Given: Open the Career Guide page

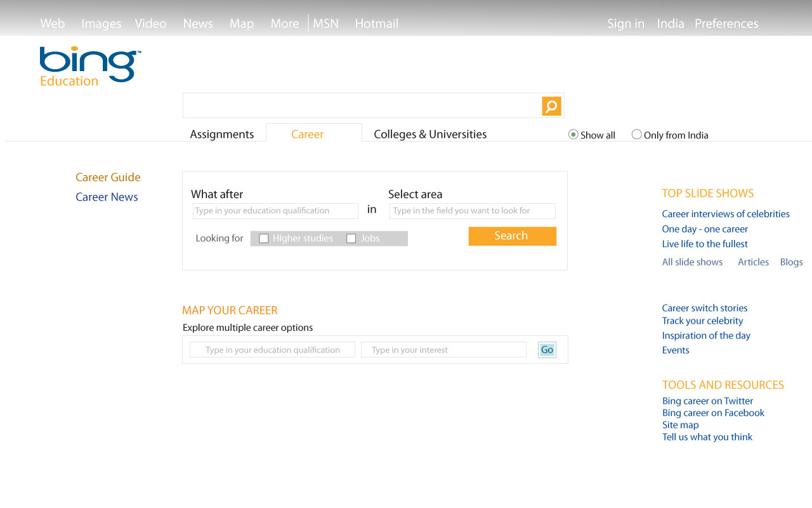Looking at the screenshot, I should (108, 177).
